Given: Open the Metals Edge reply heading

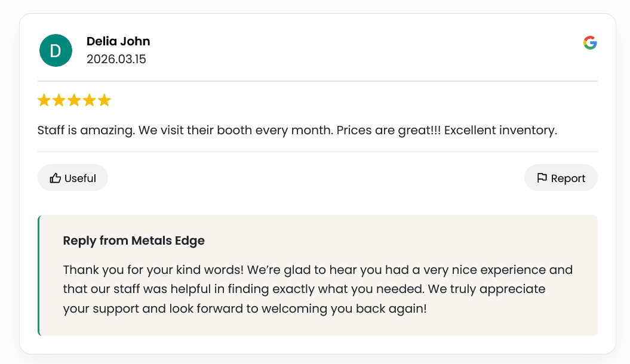Looking at the screenshot, I should click(x=133, y=240).
